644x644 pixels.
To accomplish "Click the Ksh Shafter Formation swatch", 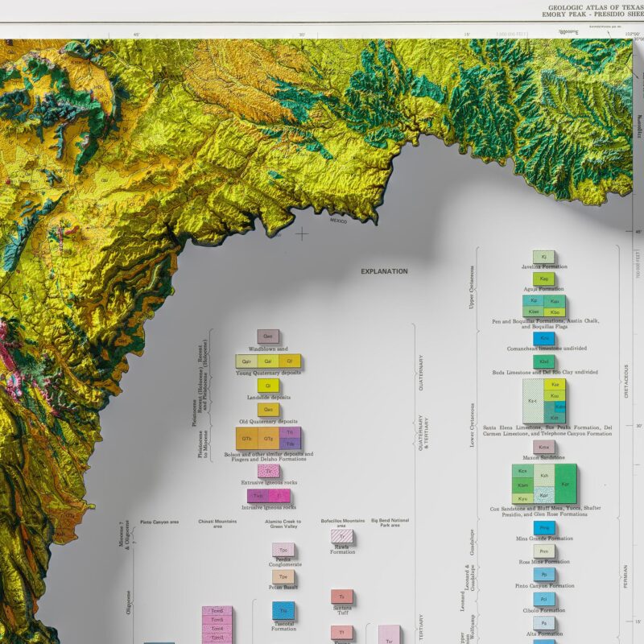I will pyautogui.click(x=544, y=476).
